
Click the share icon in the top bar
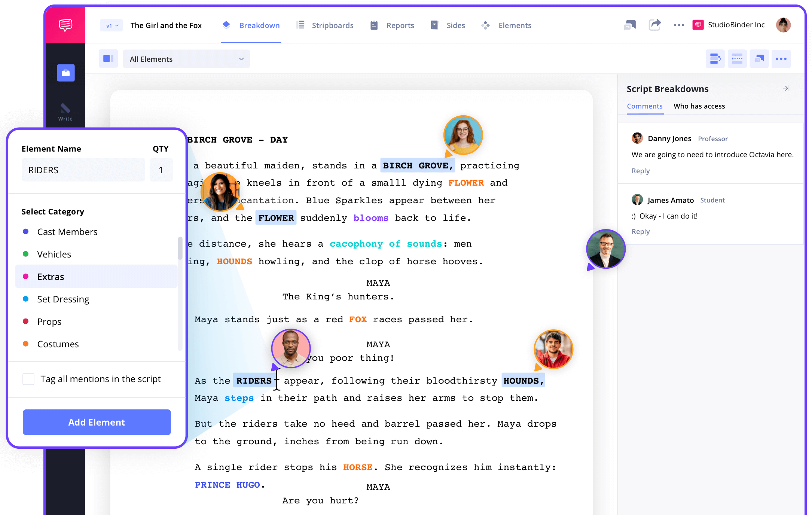click(x=655, y=25)
